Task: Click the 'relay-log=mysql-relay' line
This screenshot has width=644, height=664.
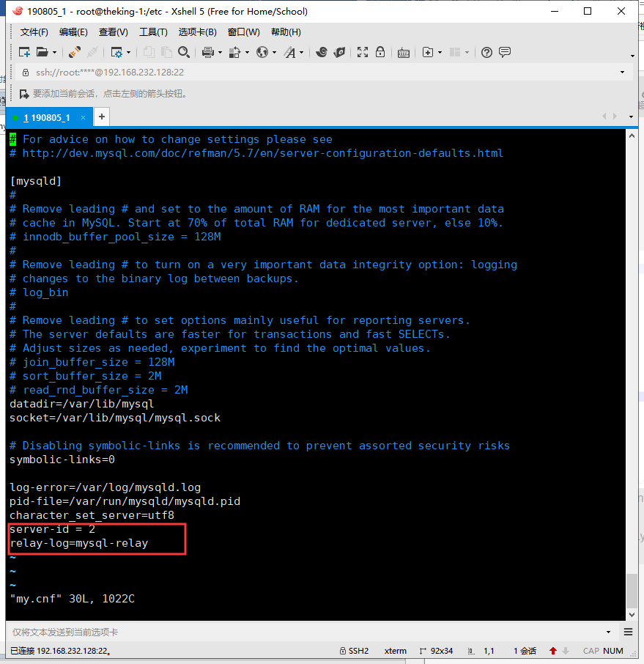Action: pyautogui.click(x=78, y=543)
